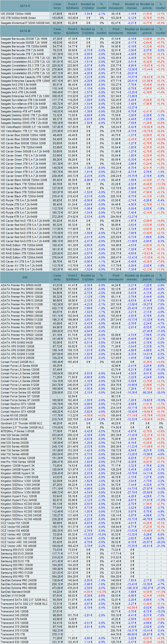Select '+13,3%' in WD Caviar Black 1TB row
Screen dimensions: 167x644
coord(161,184)
